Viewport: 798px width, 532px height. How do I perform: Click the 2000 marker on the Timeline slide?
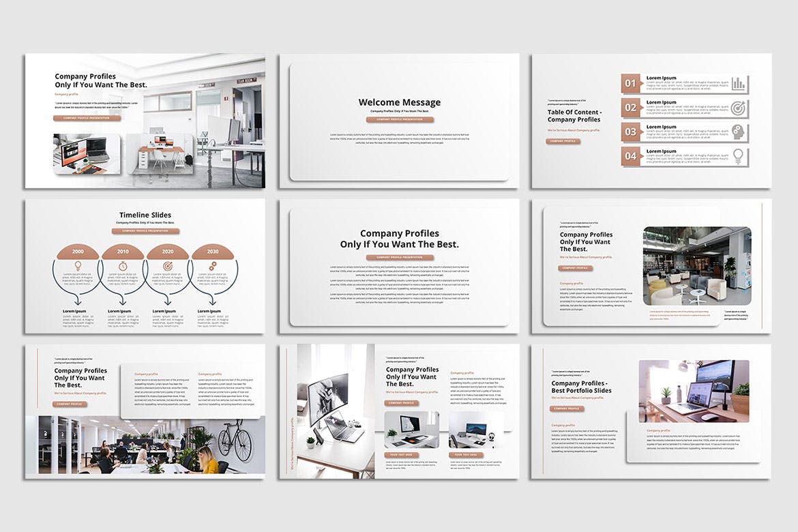click(77, 251)
